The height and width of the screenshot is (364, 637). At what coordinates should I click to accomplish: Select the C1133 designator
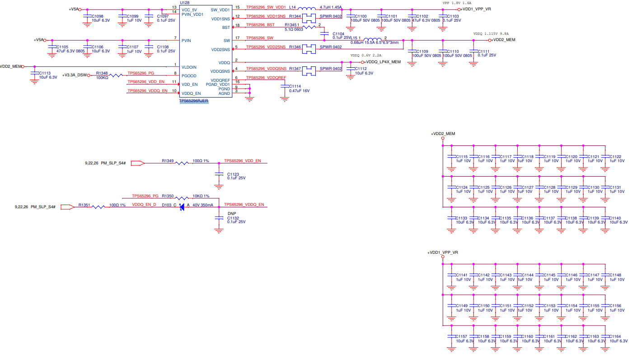pos(462,218)
